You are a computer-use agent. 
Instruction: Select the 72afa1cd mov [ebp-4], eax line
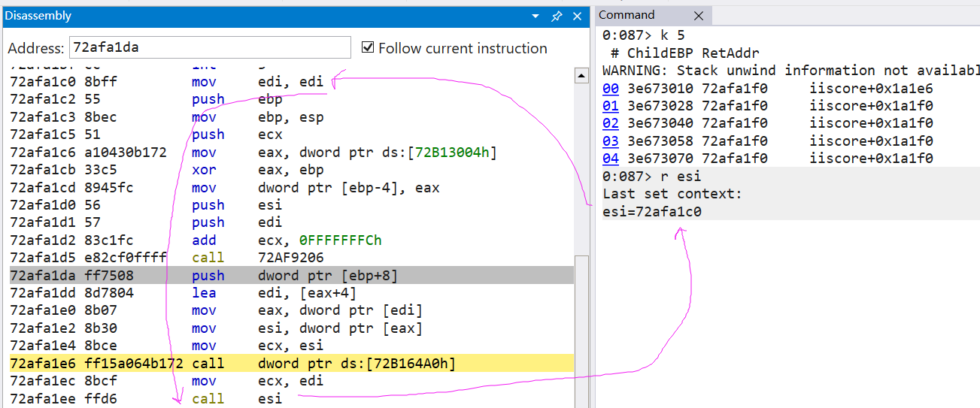pyautogui.click(x=291, y=188)
